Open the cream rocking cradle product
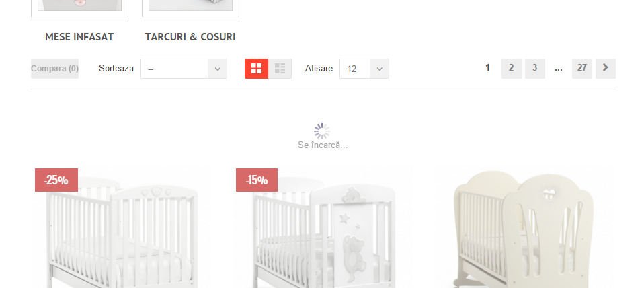 [524, 228]
